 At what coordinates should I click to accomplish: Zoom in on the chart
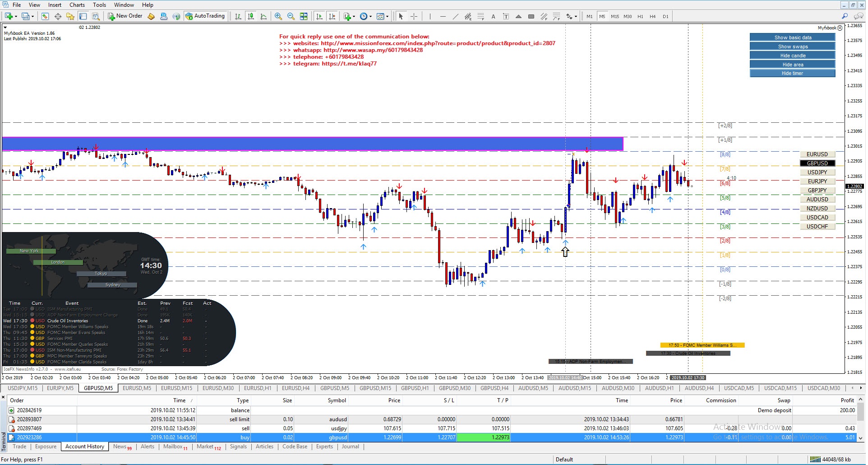(x=278, y=16)
